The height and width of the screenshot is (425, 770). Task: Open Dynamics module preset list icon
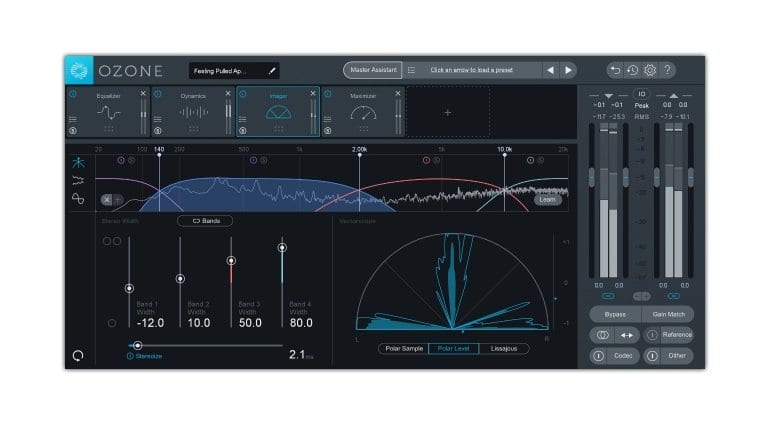158,119
